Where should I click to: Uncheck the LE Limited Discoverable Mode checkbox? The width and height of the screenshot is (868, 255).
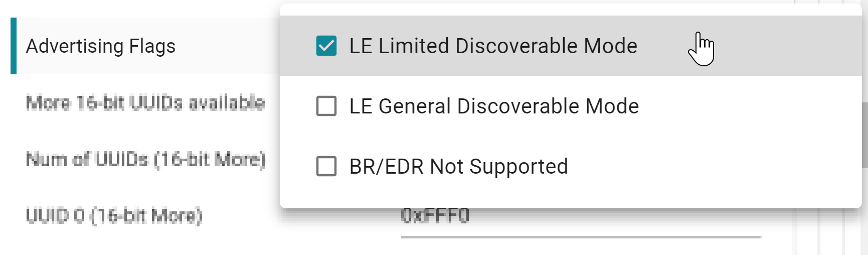point(326,46)
